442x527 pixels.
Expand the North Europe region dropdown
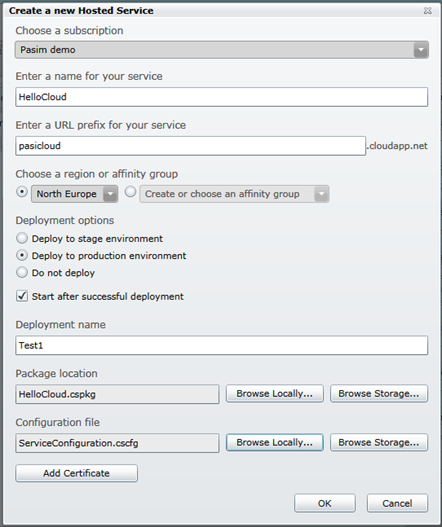click(74, 194)
